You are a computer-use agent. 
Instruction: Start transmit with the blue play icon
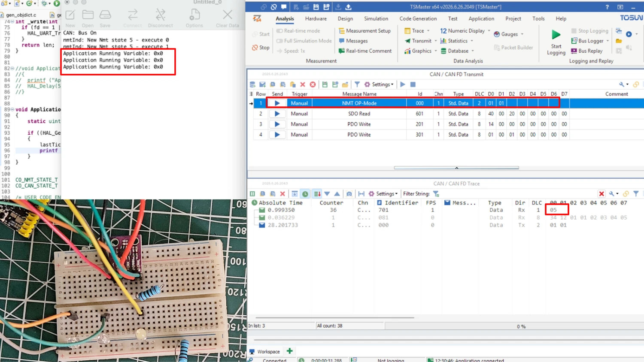(403, 84)
